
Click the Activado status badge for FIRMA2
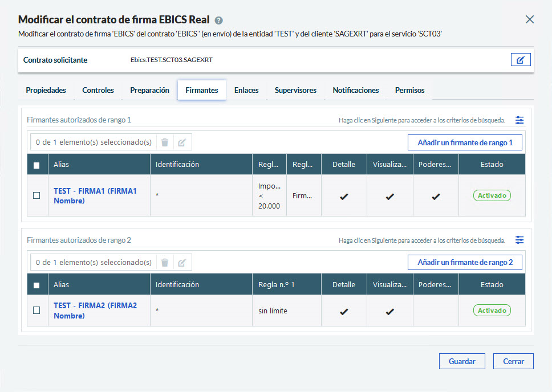(492, 311)
